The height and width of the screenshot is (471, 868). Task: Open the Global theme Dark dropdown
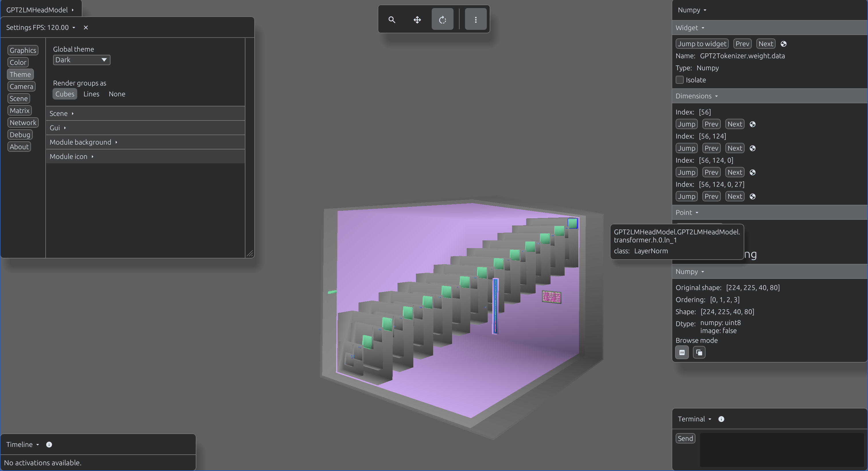[x=82, y=60]
